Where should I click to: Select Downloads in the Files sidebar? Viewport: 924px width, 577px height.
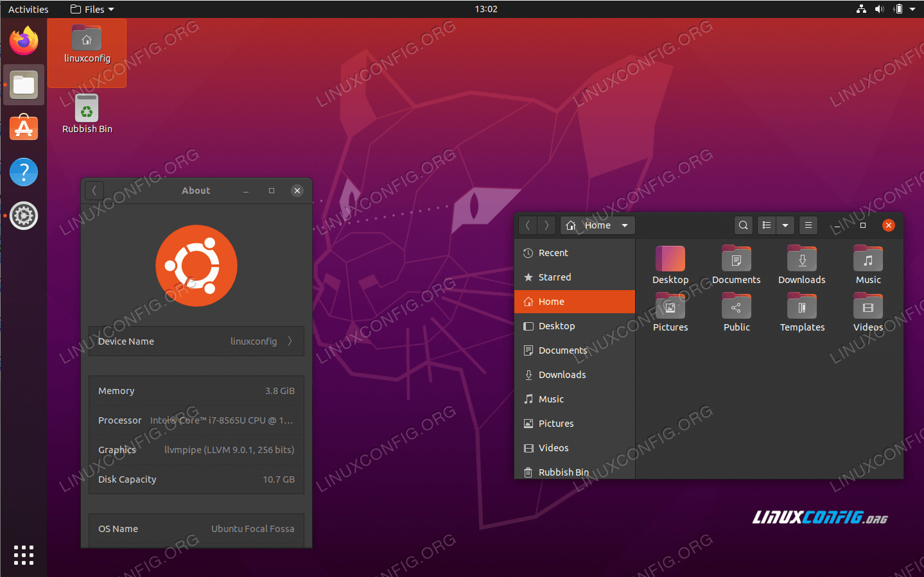(561, 374)
